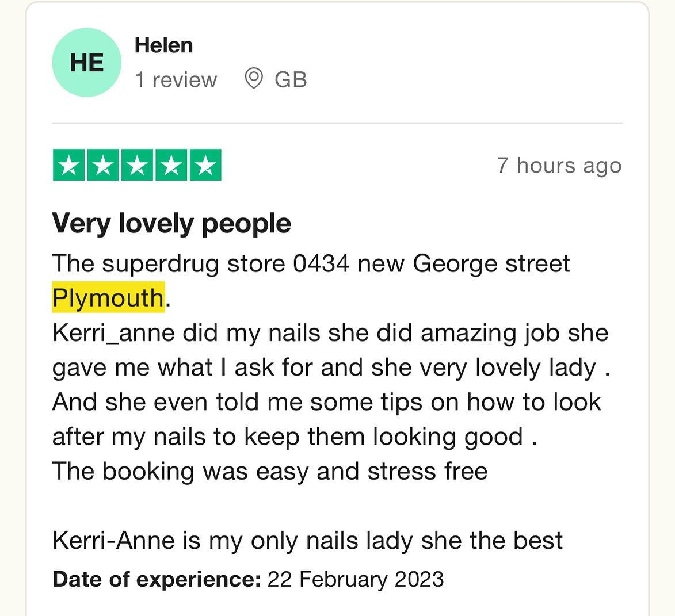The height and width of the screenshot is (616, 675).
Task: Click the fifth green rating star
Action: [205, 166]
